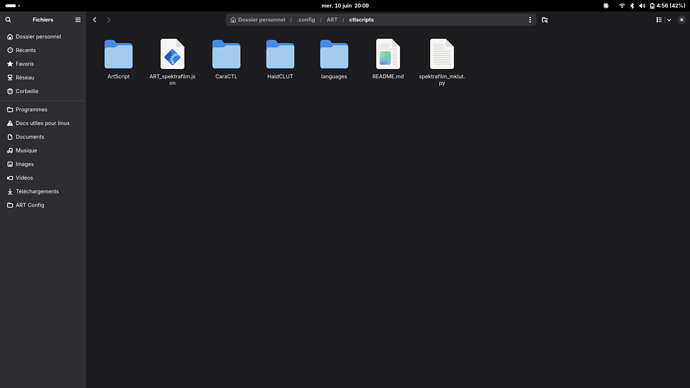Select the ArtScript folder
Image resolution: width=690 pixels, height=388 pixels.
[118, 59]
